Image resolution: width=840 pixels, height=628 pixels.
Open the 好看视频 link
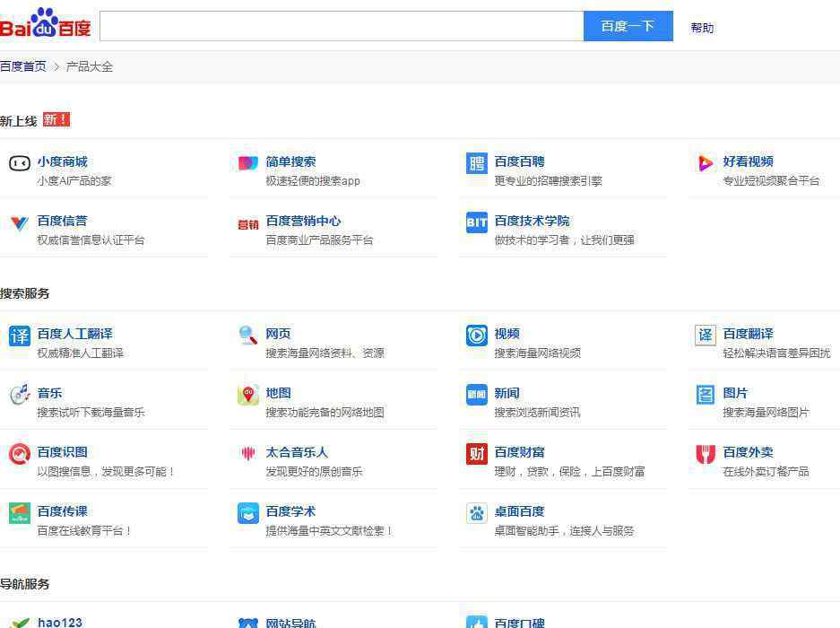749,161
